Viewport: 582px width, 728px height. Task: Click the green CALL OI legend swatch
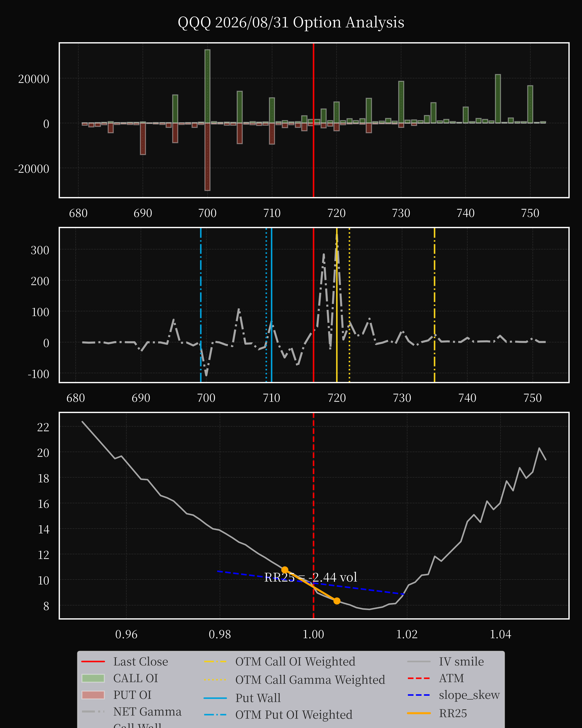tap(93, 678)
